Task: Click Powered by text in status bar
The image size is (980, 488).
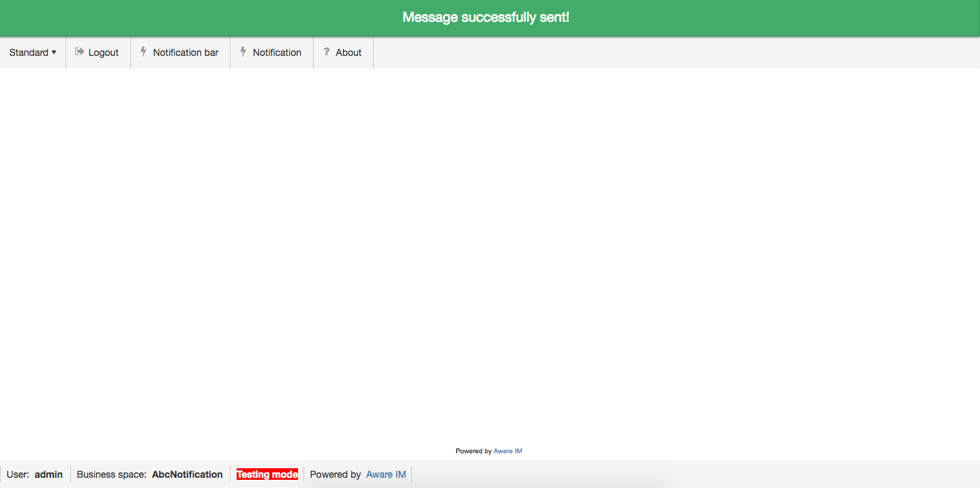Action: coord(336,474)
